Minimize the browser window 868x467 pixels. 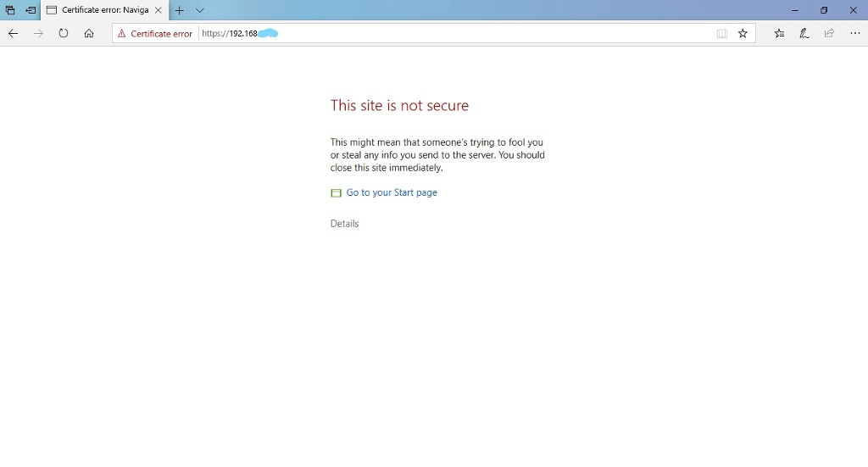click(795, 10)
